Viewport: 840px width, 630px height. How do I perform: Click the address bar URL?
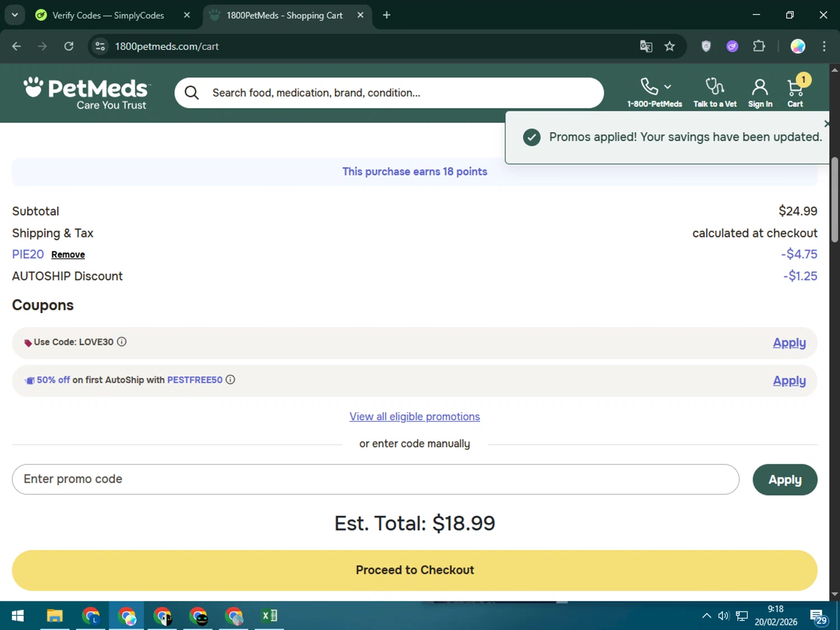[167, 46]
